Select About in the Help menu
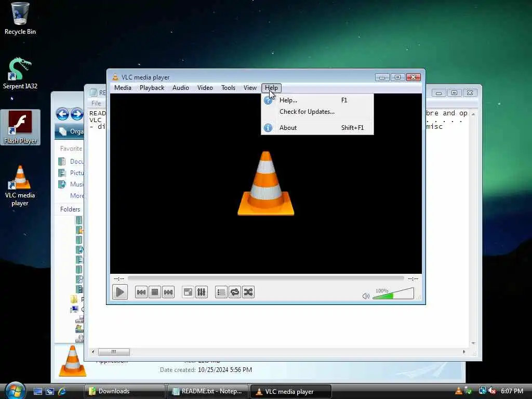532x399 pixels. point(317,128)
